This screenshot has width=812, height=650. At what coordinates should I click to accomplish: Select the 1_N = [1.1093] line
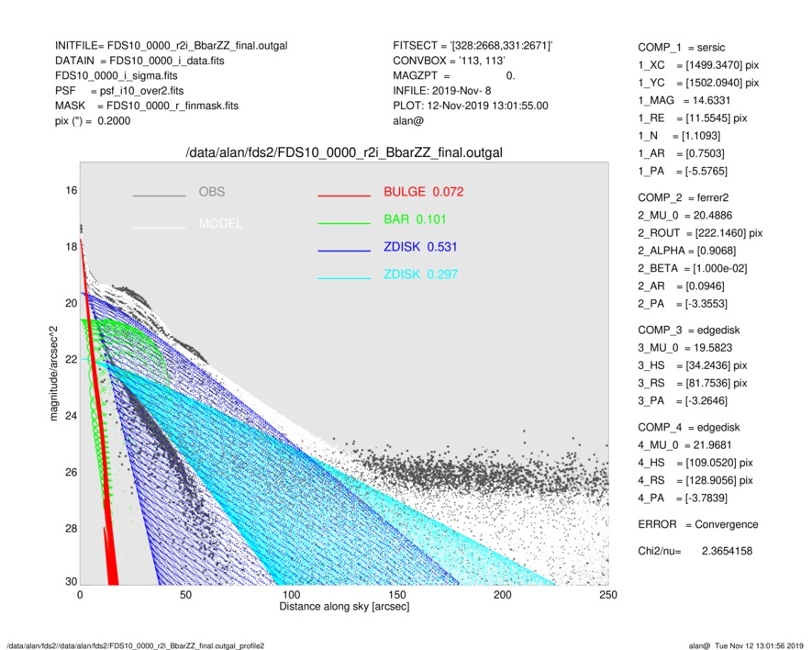point(680,136)
